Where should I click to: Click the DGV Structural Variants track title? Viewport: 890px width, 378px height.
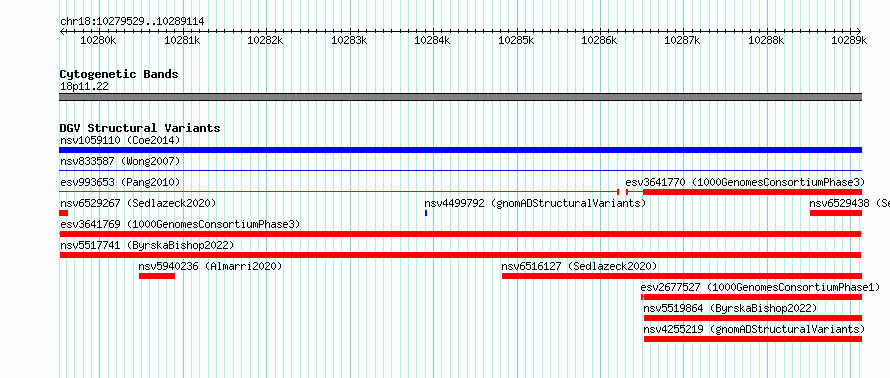click(140, 128)
